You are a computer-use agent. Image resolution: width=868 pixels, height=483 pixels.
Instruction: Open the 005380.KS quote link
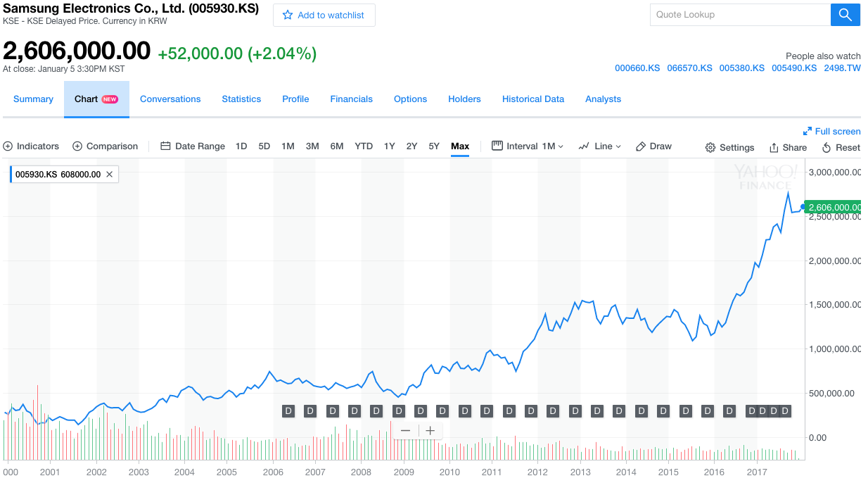741,68
